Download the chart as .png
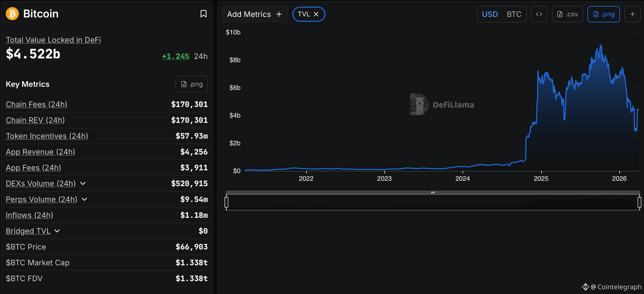This screenshot has height=294, width=644. [604, 14]
